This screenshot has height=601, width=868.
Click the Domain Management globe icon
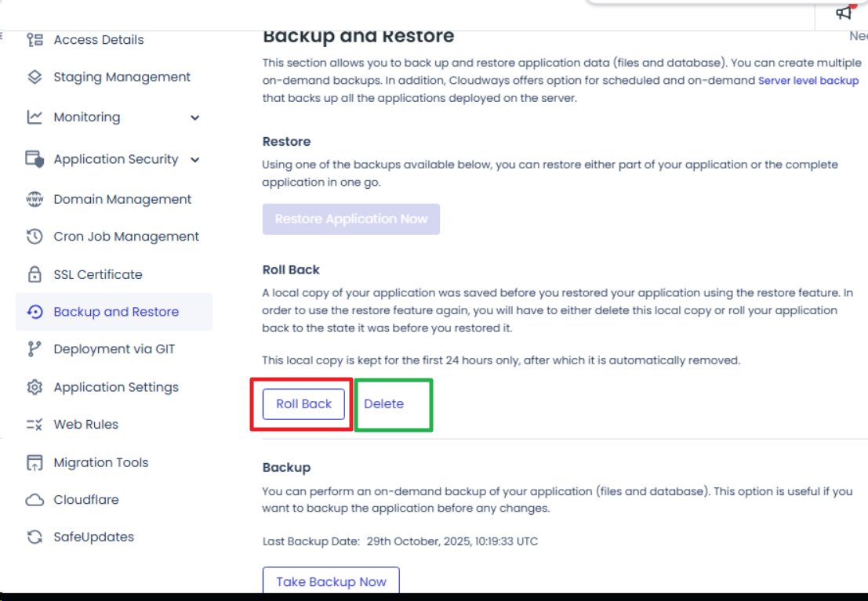coord(35,200)
